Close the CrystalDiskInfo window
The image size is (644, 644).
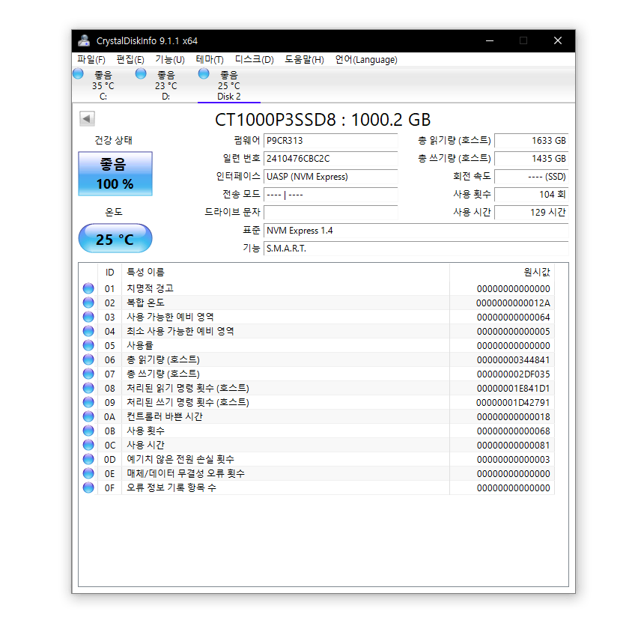558,40
